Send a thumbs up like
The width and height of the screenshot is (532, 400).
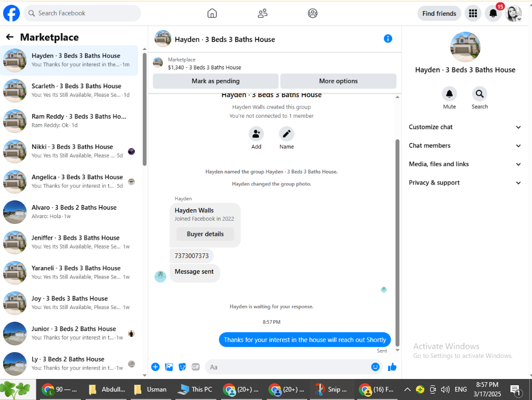(392, 367)
